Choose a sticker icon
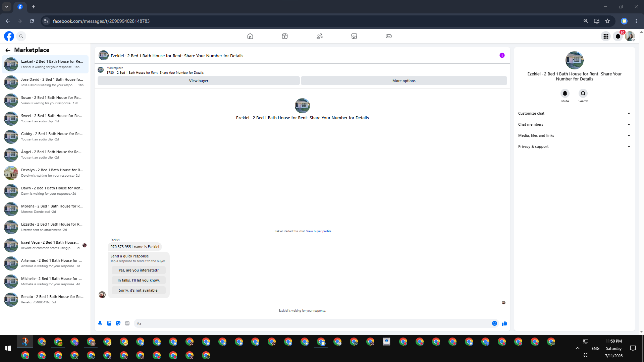 tap(118, 323)
